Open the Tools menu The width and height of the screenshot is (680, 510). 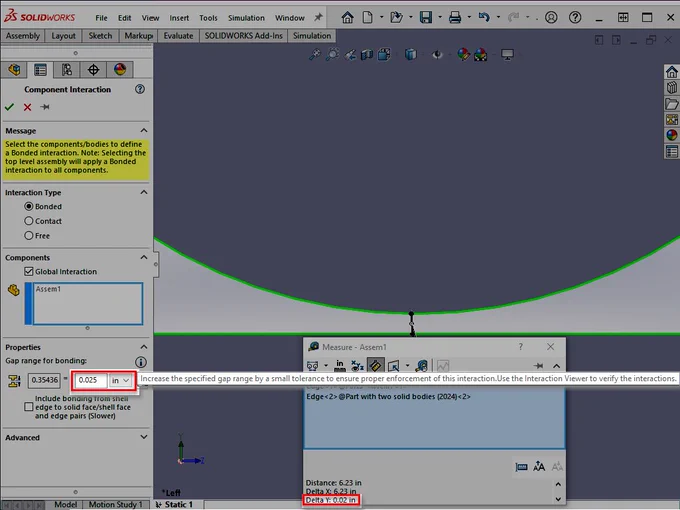pyautogui.click(x=208, y=18)
